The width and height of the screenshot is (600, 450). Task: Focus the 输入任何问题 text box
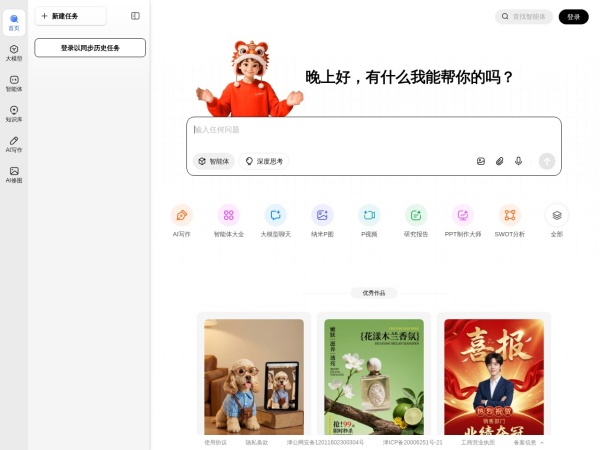(373, 130)
